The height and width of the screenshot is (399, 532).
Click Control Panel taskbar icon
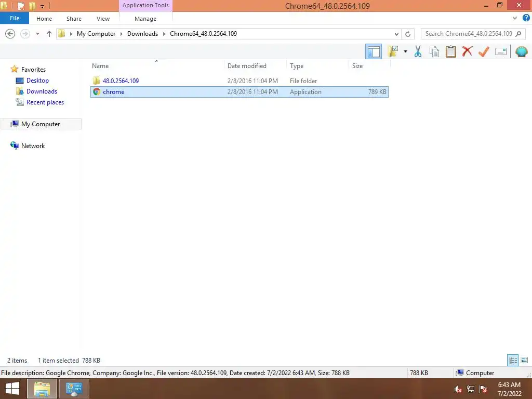tap(74, 389)
